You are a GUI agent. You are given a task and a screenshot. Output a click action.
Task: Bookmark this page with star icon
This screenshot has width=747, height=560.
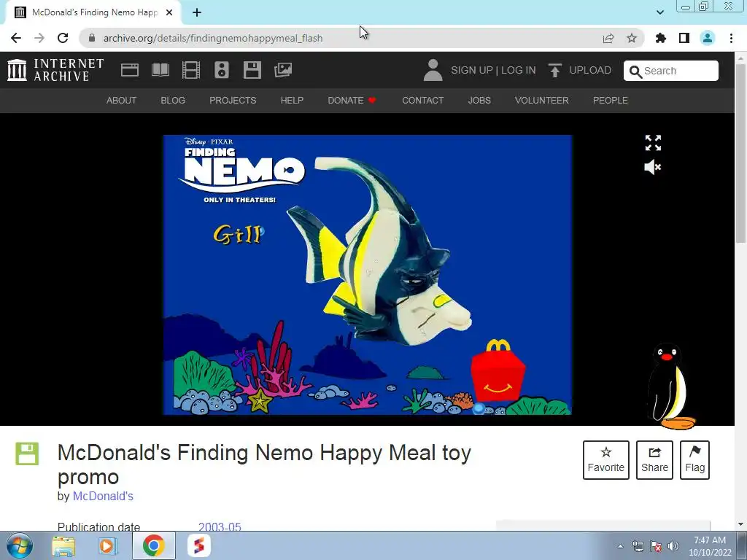point(632,38)
